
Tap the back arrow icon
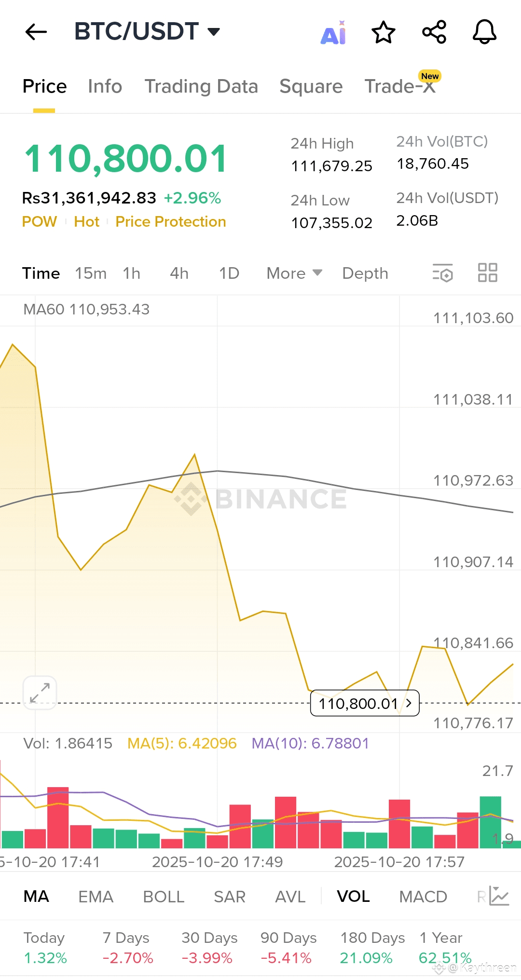pyautogui.click(x=36, y=32)
